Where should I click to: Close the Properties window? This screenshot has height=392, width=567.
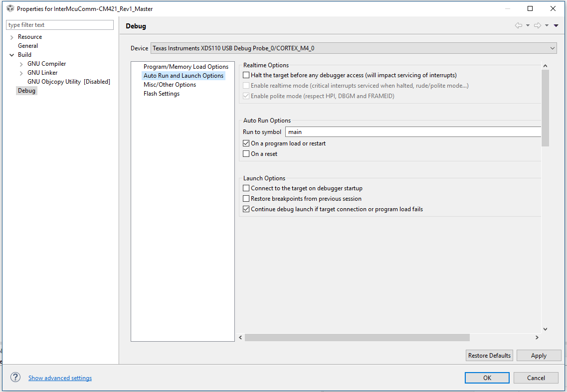pos(553,8)
